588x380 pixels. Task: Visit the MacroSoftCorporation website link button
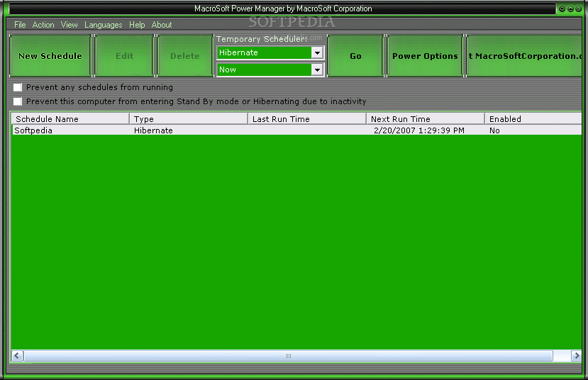[x=525, y=56]
